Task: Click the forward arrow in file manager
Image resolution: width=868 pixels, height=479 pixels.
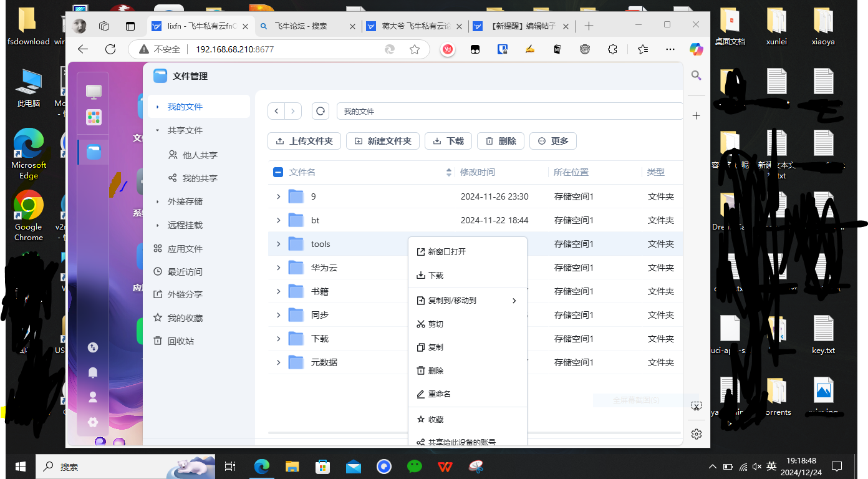Action: click(x=293, y=111)
